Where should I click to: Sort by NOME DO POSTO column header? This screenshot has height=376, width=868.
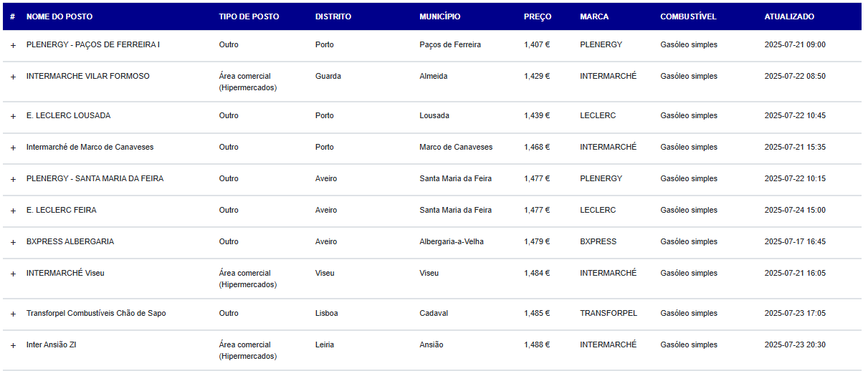tap(59, 16)
